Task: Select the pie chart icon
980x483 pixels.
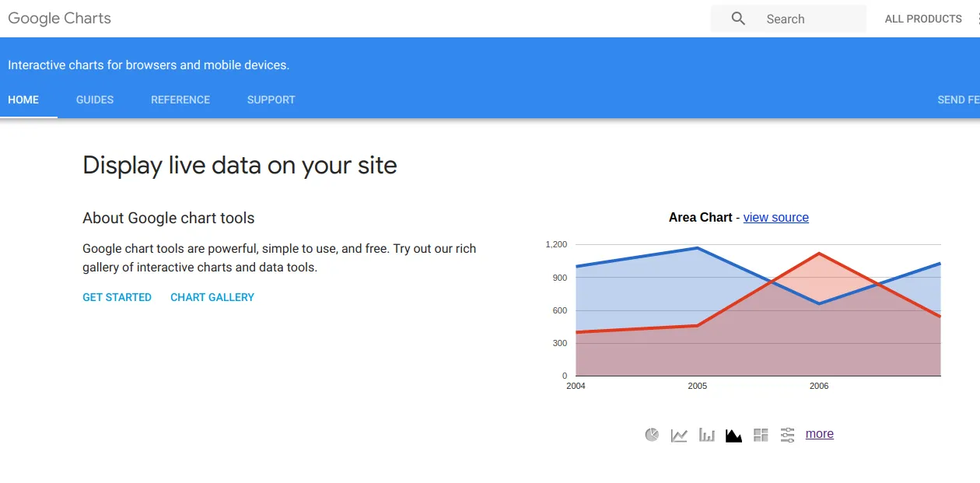Action: tap(651, 434)
